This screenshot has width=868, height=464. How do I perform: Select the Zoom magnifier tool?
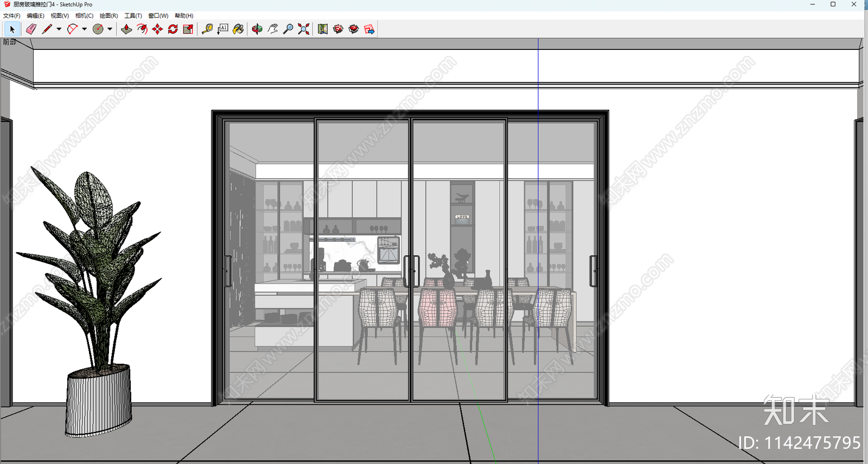point(288,29)
